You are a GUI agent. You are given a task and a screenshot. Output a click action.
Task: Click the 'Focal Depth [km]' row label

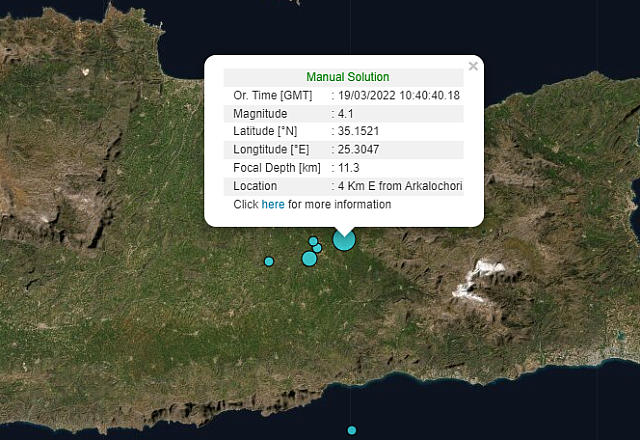pos(277,167)
